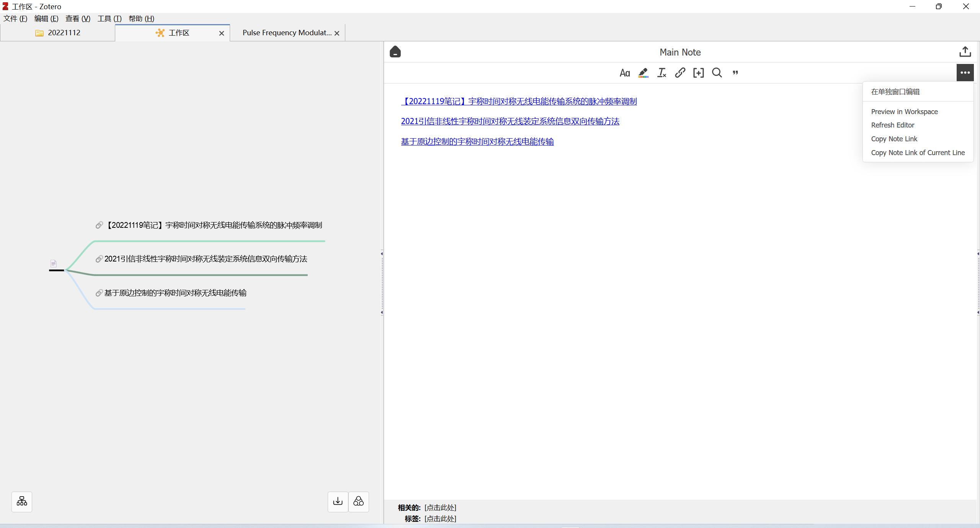Toggle the three-dots more options menu

point(965,73)
